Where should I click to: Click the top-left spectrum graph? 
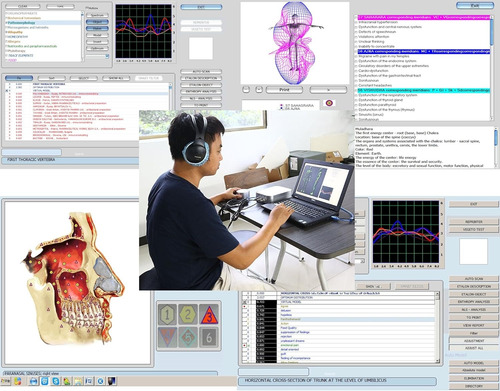click(x=144, y=31)
